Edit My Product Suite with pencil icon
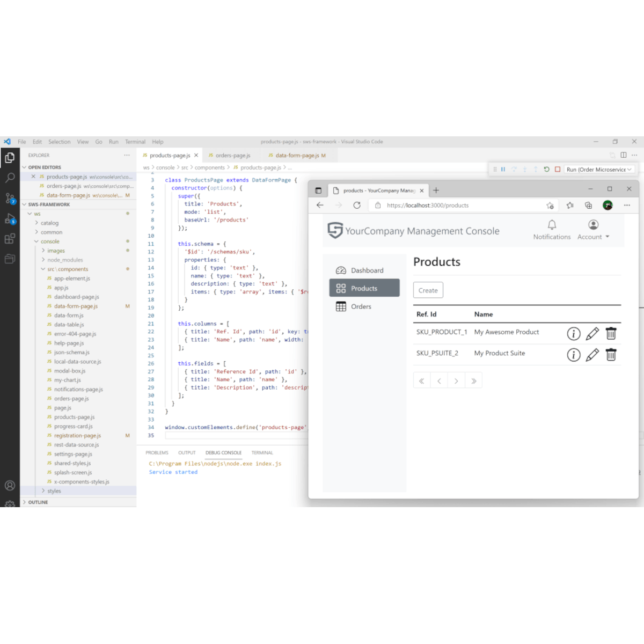The height and width of the screenshot is (644, 644). (x=592, y=355)
